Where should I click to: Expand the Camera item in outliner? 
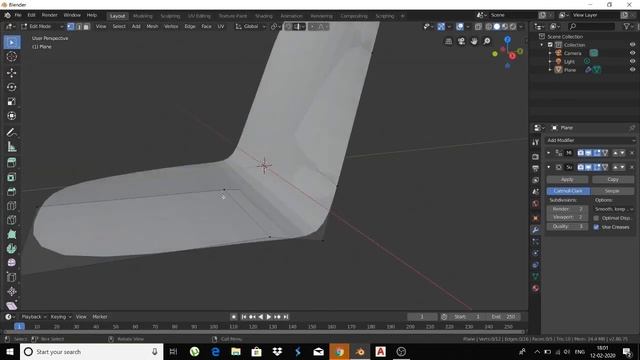[550, 53]
